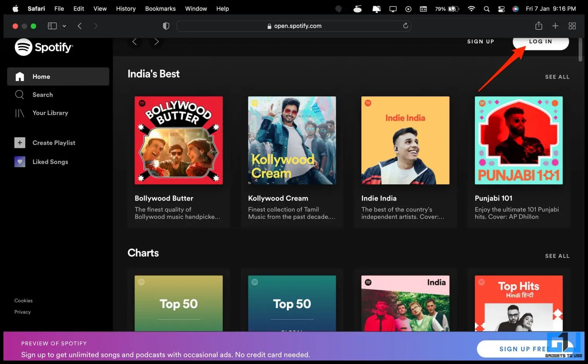Screen dimensions: 588x364
Task: Open Liked Songs heart icon
Action: coord(20,162)
